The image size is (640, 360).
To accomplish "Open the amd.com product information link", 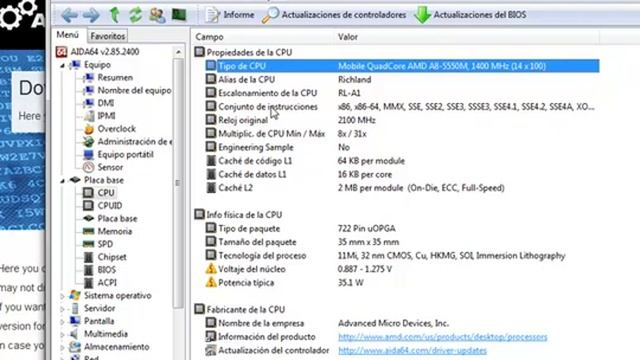I will [442, 337].
